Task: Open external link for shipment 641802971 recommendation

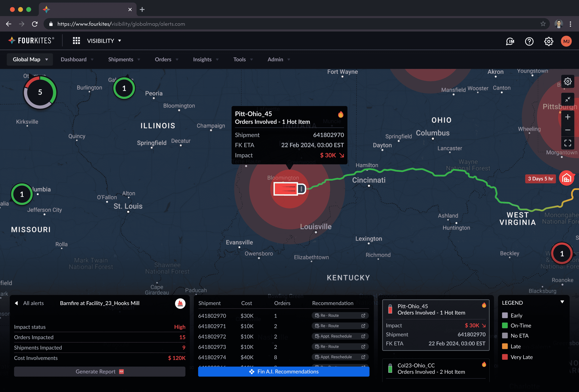Action: point(363,326)
